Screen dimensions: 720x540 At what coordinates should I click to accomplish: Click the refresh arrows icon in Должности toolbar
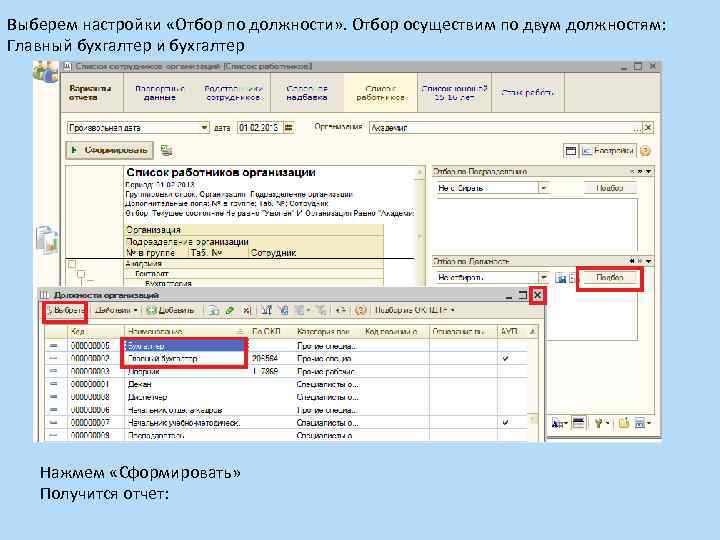pos(340,310)
